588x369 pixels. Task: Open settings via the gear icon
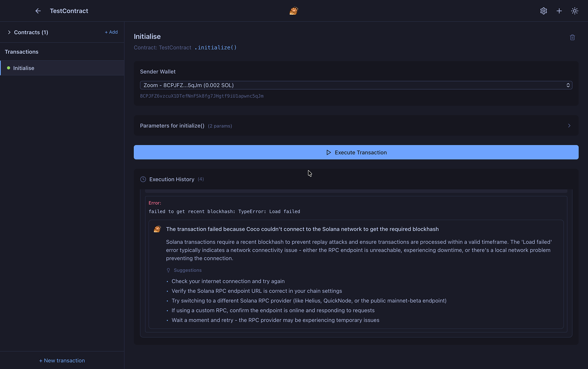coord(544,11)
